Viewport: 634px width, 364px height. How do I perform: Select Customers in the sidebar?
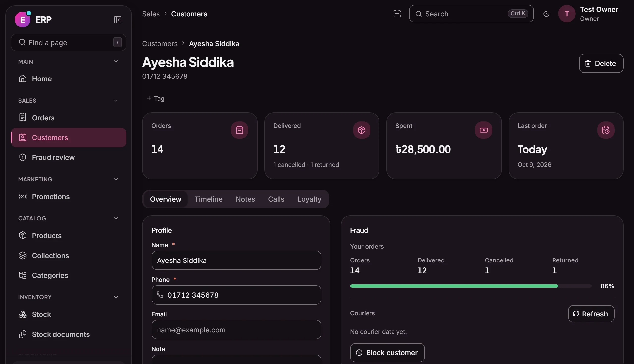tap(69, 137)
